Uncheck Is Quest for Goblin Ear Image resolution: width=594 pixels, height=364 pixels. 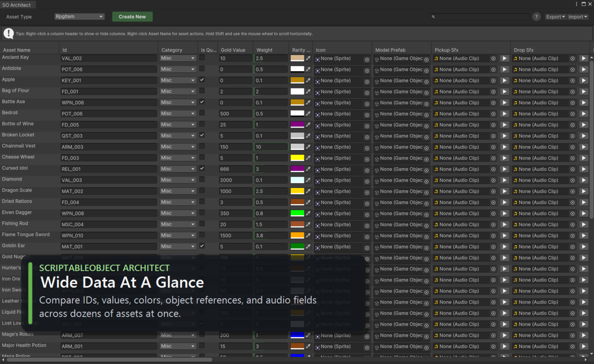click(x=202, y=246)
